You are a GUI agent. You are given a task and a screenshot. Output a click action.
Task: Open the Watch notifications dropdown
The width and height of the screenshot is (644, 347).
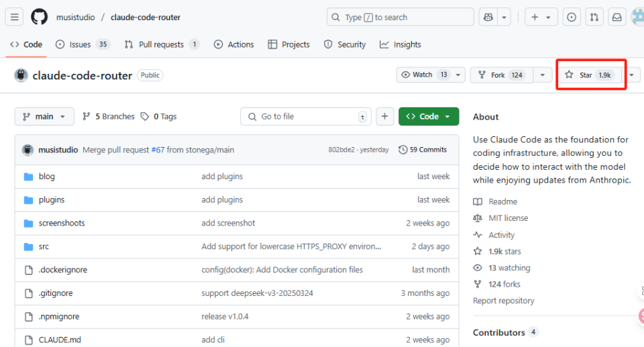click(x=430, y=75)
